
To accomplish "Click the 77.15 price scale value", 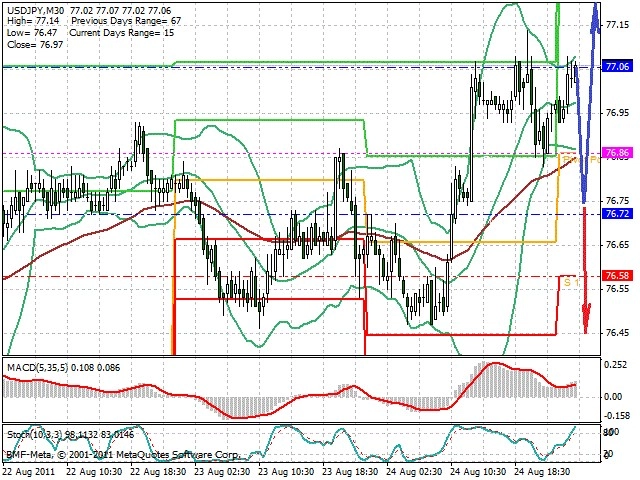I will [x=617, y=25].
